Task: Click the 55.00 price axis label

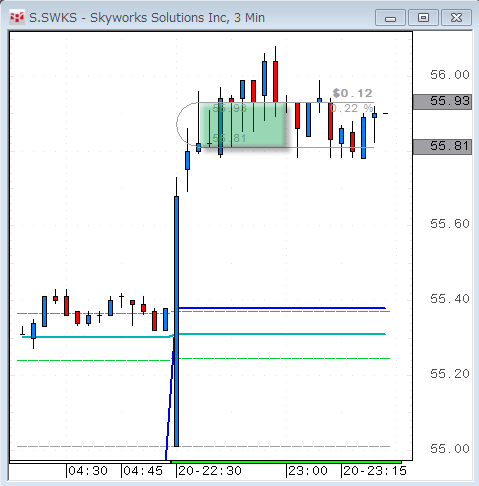Action: 450,449
